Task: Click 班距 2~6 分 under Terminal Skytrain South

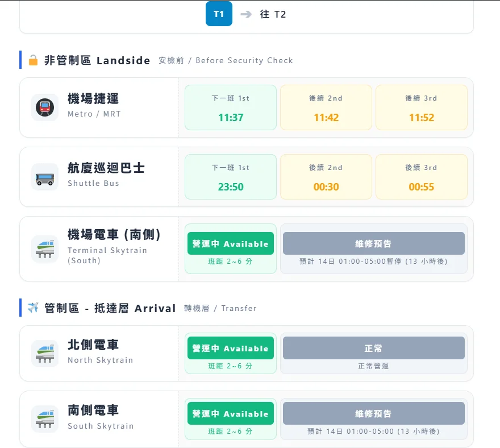Action: [230, 262]
